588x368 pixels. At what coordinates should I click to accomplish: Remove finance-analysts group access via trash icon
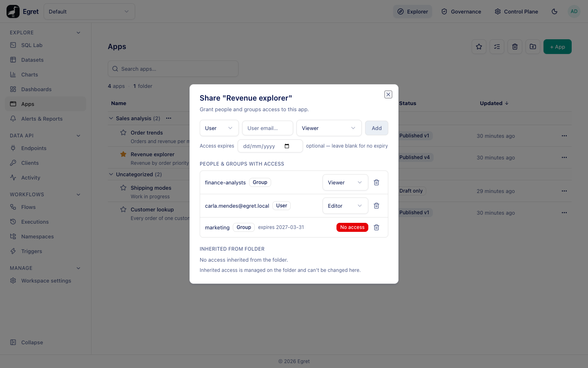(x=376, y=182)
